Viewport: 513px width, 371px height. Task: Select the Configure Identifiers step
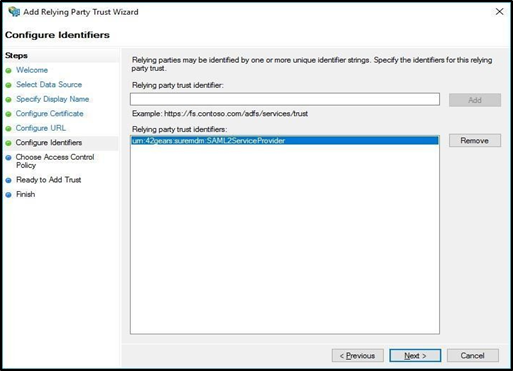pyautogui.click(x=49, y=143)
